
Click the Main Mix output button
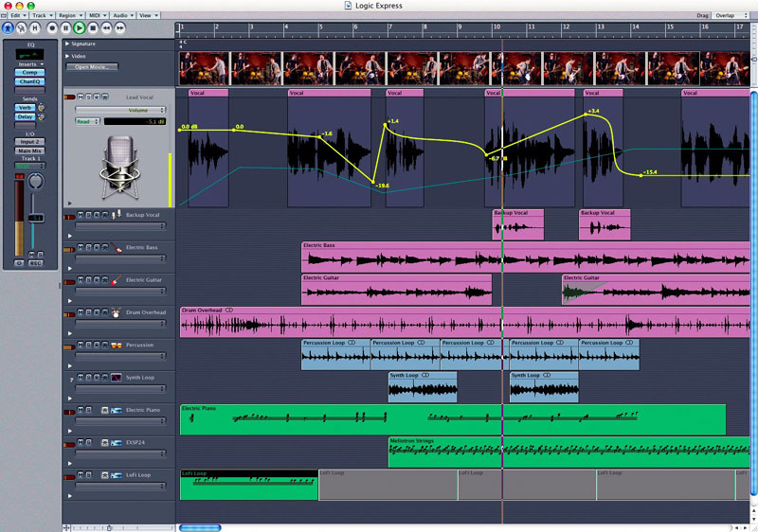pos(29,151)
